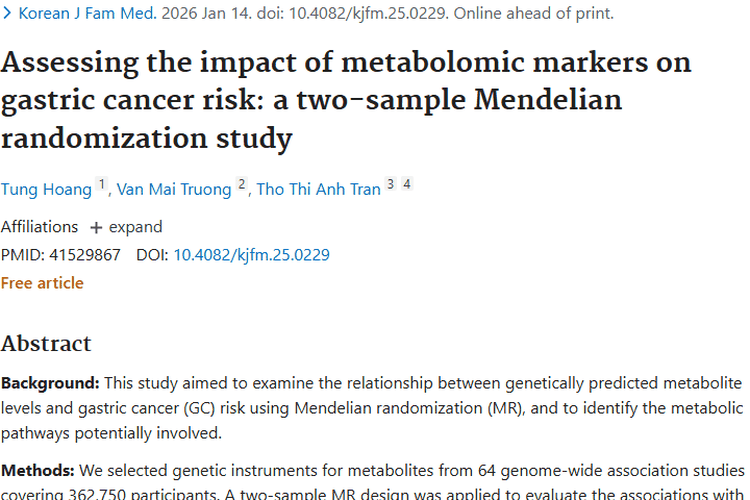Viewport: 750px width, 500px height.
Task: Click the Abstract section heading
Action: click(x=46, y=343)
